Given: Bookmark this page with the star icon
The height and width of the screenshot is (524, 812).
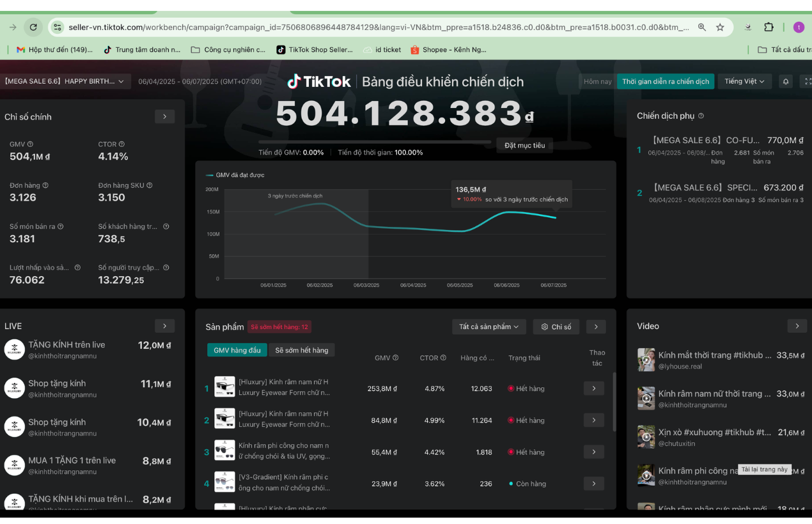Looking at the screenshot, I should (720, 27).
